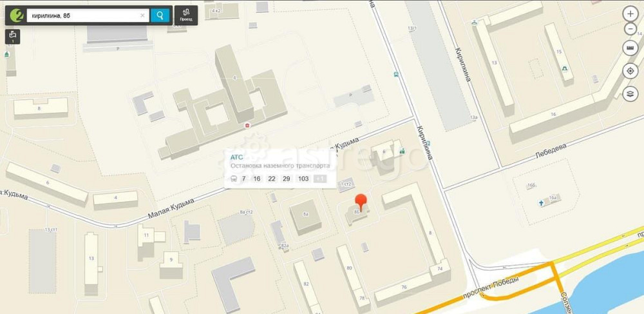Click the red hospital marker near building 4
Image resolution: width=644 pixels, height=314 pixels.
click(x=247, y=125)
